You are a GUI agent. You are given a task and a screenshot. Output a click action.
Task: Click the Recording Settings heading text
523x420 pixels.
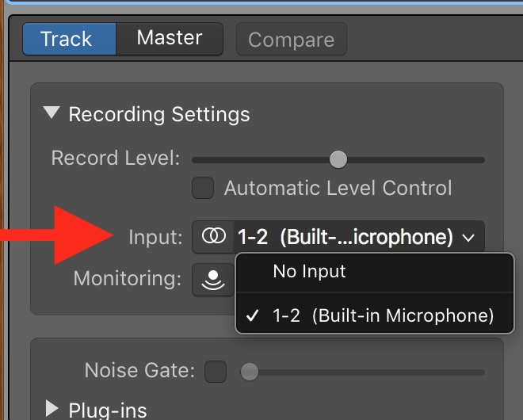tap(159, 114)
